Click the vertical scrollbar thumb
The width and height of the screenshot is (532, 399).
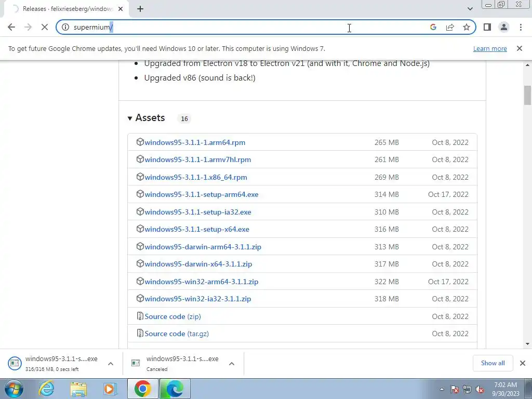[528, 95]
